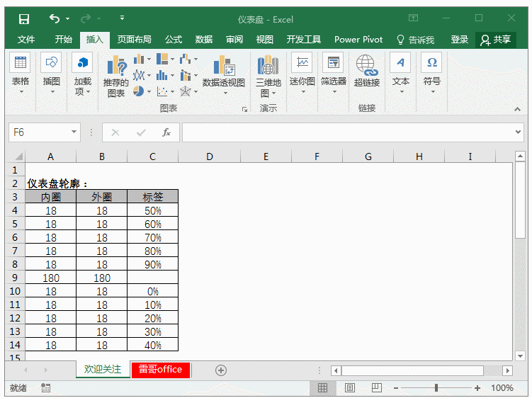
Task: Click the vertical scrollbar down arrow
Action: point(520,356)
